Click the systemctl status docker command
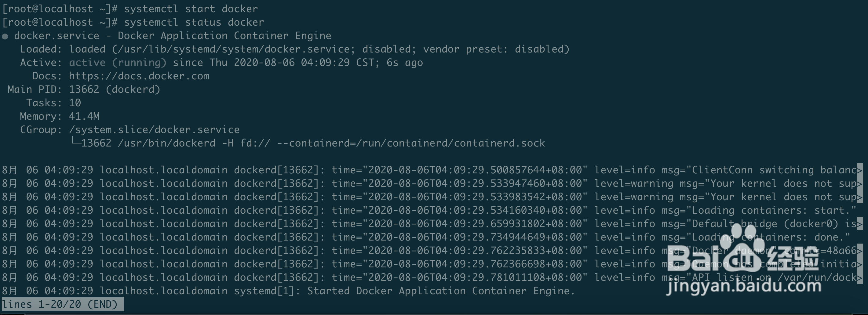 (x=194, y=22)
